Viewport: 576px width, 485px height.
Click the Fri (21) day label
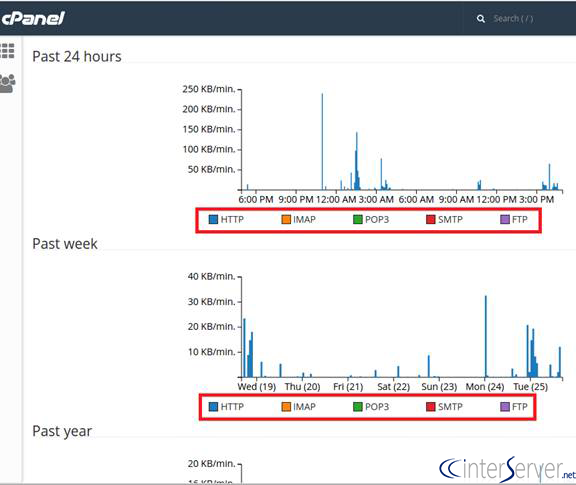[x=348, y=387]
